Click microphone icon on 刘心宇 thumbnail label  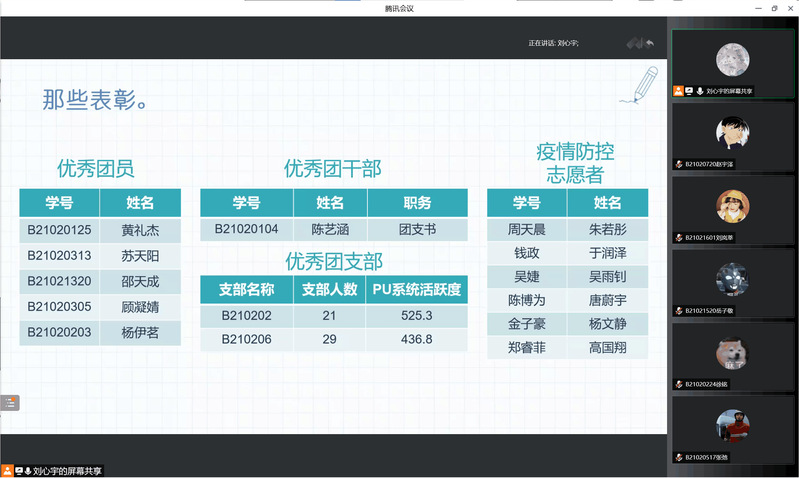[700, 90]
